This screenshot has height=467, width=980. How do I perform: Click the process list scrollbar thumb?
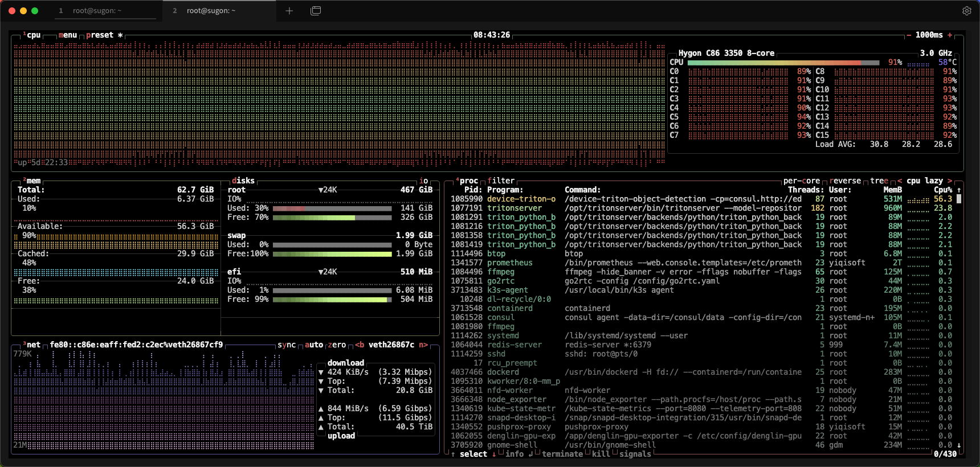pos(959,199)
